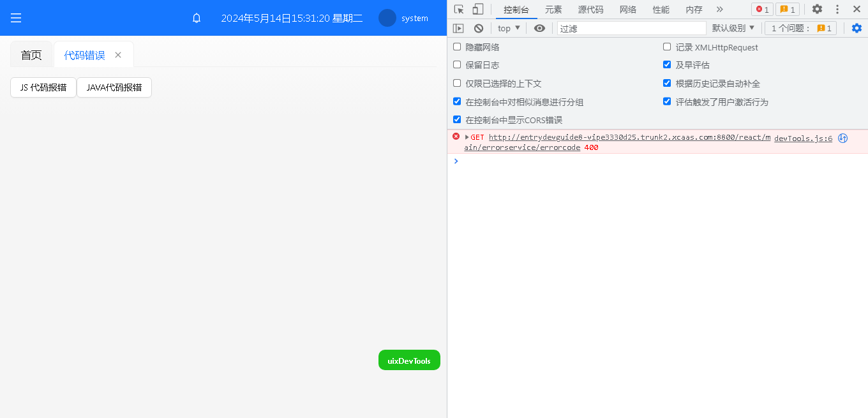Image resolution: width=868 pixels, height=418 pixels.
Task: Enable the 隐藏网络 checkbox
Action: coord(457,47)
